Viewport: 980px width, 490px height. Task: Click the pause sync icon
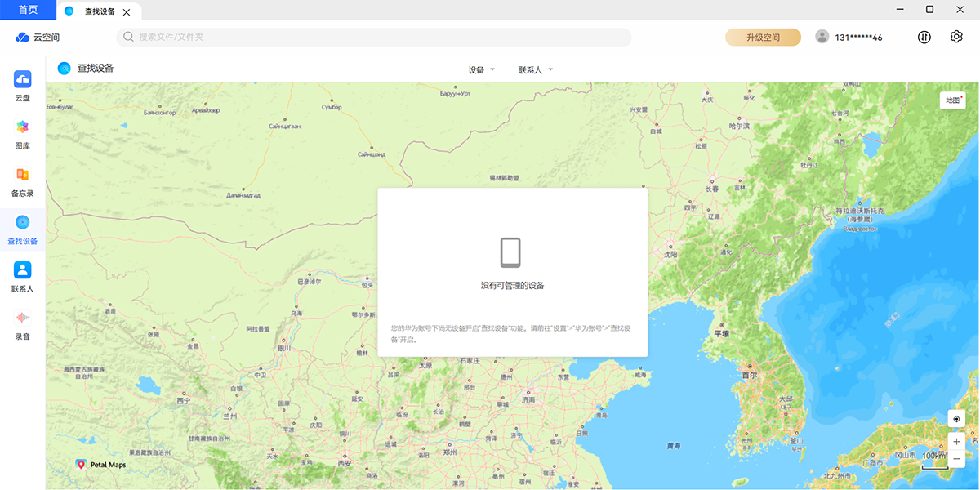tap(924, 37)
